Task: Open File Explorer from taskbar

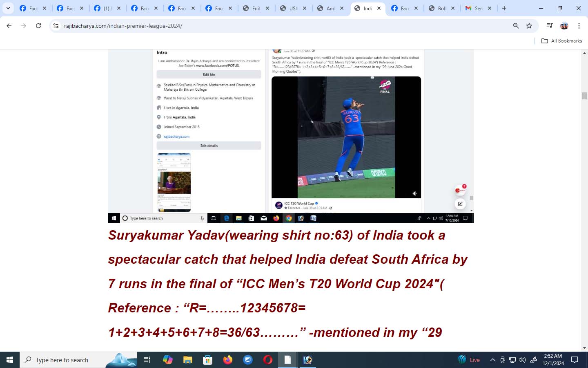Action: point(187,360)
